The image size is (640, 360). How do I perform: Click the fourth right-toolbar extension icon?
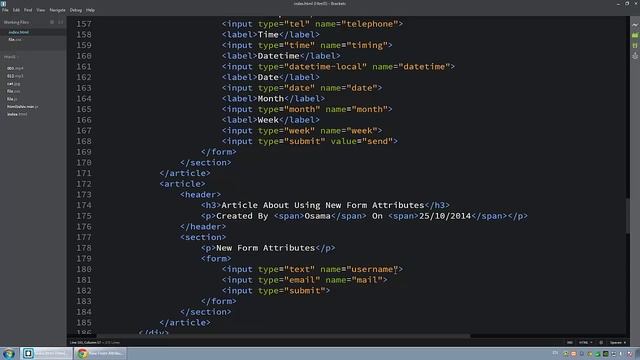635,56
